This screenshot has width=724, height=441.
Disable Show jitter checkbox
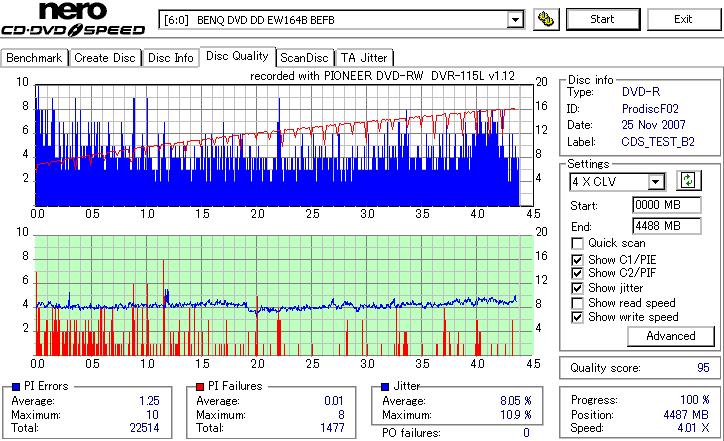[577, 288]
